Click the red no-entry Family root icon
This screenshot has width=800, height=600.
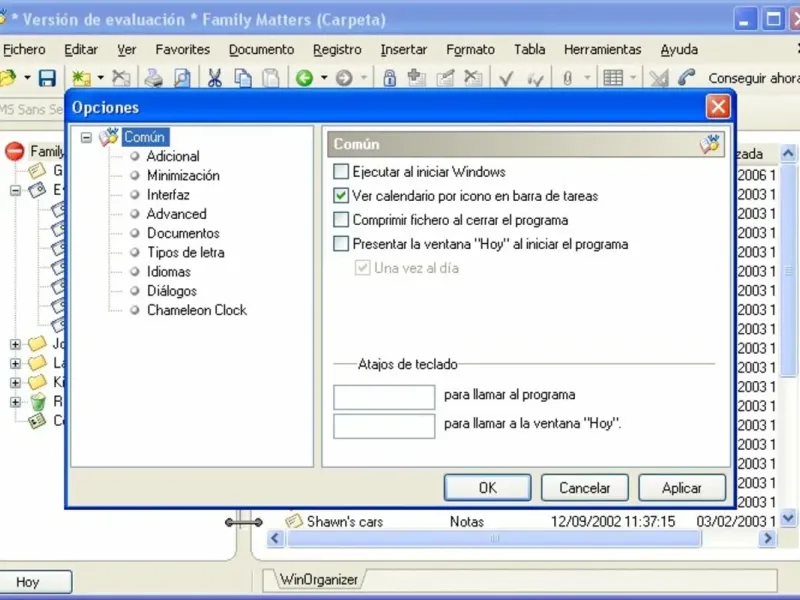pos(15,151)
